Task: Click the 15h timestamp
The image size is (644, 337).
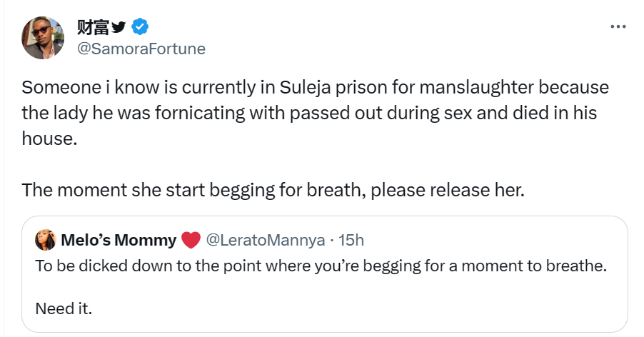Action: coord(351,241)
